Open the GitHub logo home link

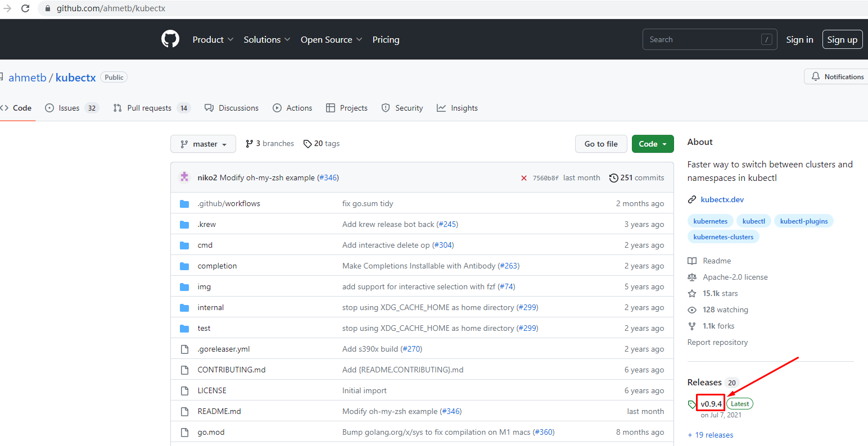pos(170,39)
